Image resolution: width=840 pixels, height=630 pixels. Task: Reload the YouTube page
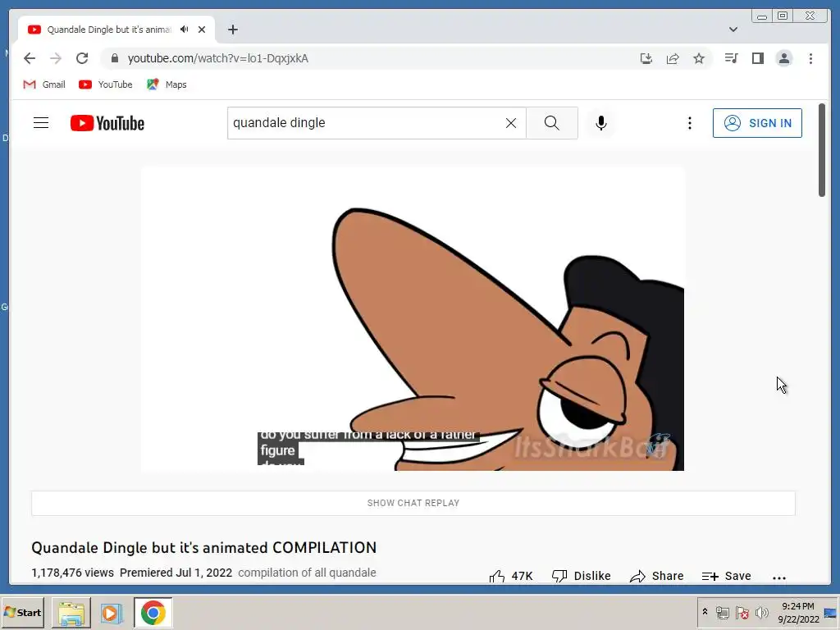coord(82,58)
